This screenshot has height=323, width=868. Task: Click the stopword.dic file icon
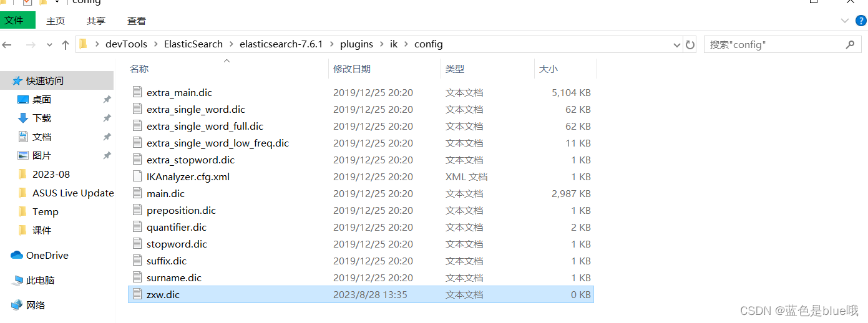138,244
